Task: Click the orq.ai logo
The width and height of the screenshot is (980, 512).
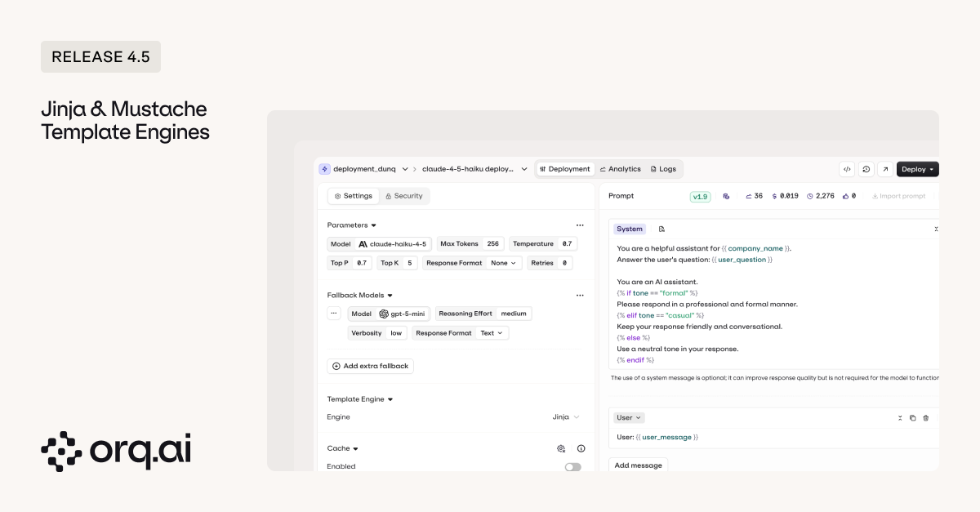Action: coord(116,451)
